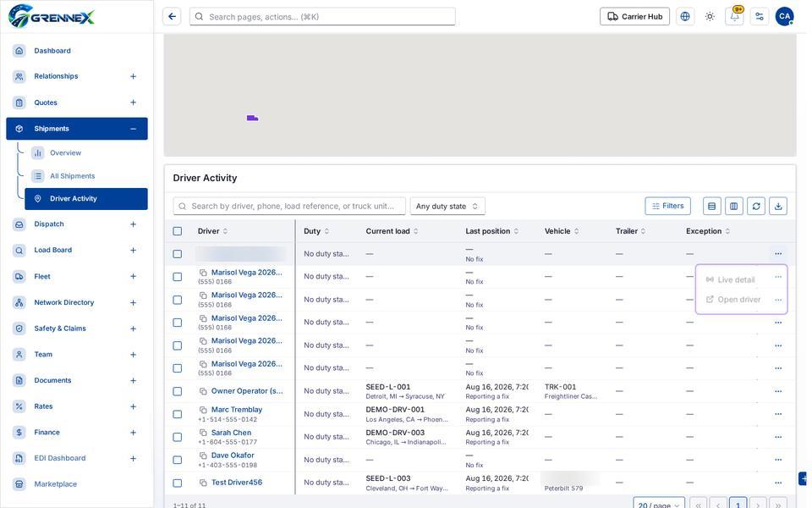This screenshot has height=508, width=812.
Task: Expand the Fleet sidebar section
Action: [x=133, y=276]
